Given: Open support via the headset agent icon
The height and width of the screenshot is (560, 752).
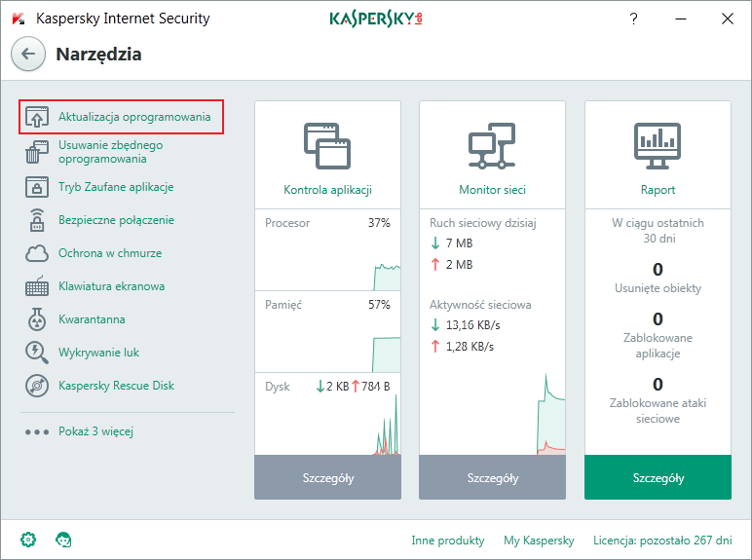Looking at the screenshot, I should click(63, 540).
